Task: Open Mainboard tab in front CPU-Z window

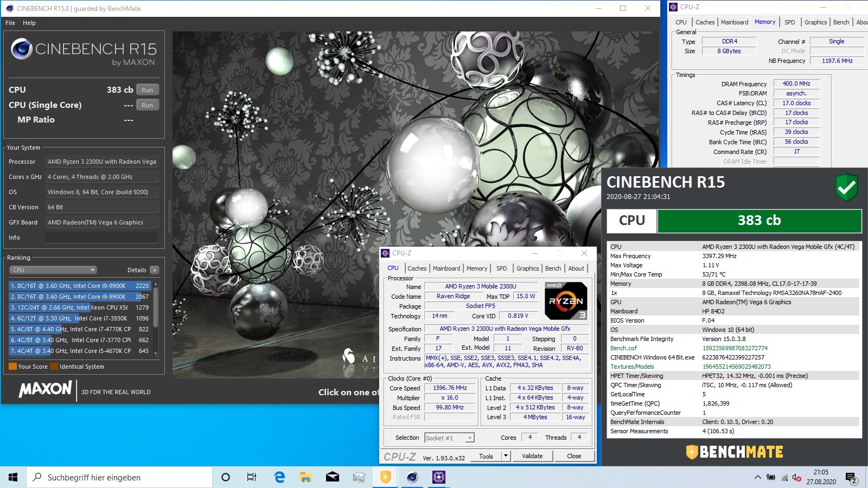Action: pos(446,268)
